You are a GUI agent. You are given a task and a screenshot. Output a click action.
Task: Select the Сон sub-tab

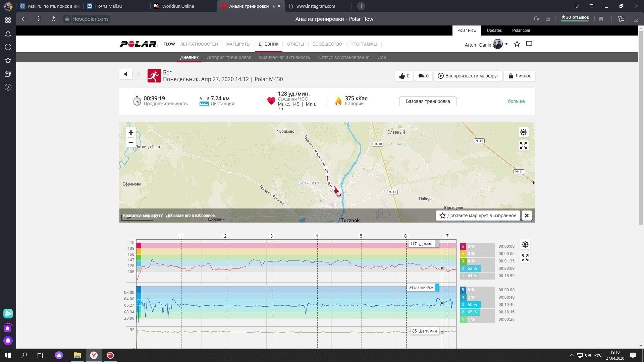click(382, 57)
